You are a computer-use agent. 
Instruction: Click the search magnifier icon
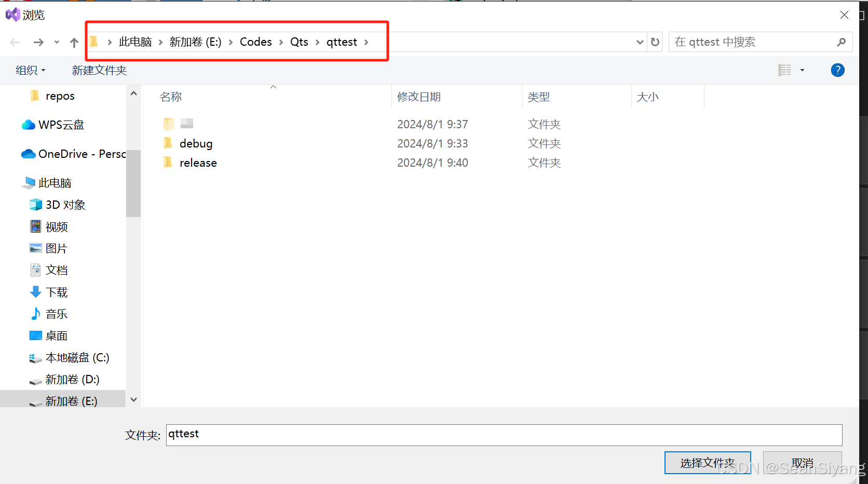point(842,42)
